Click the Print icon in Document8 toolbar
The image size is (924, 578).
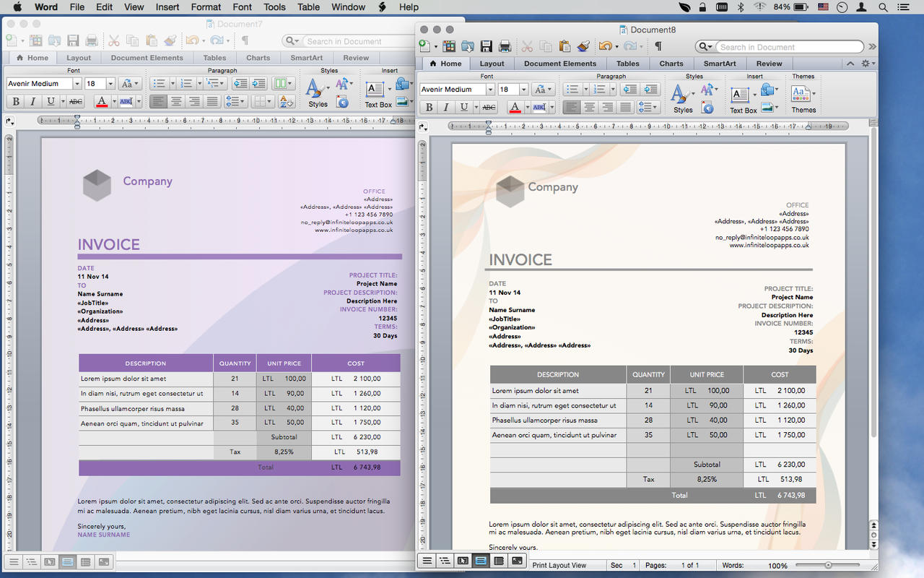tap(505, 47)
